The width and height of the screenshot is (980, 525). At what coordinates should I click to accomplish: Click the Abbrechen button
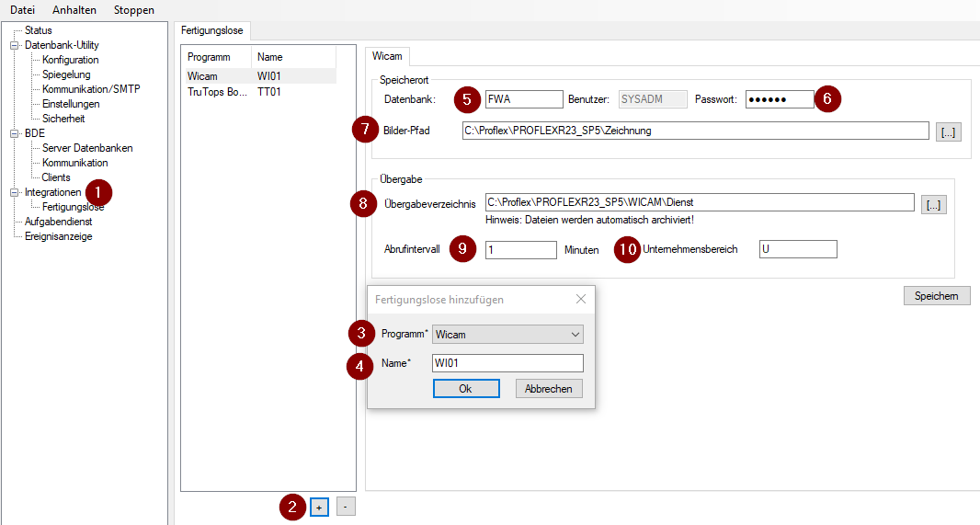tap(548, 389)
